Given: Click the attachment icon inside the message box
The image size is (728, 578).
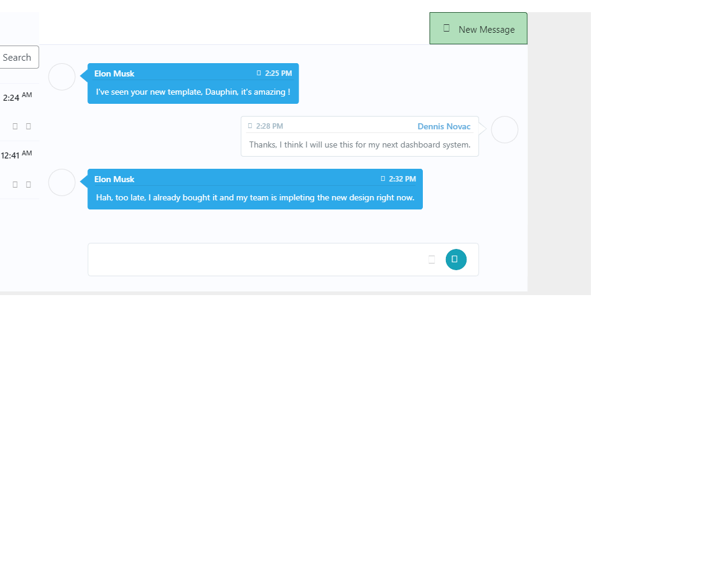Looking at the screenshot, I should (432, 259).
